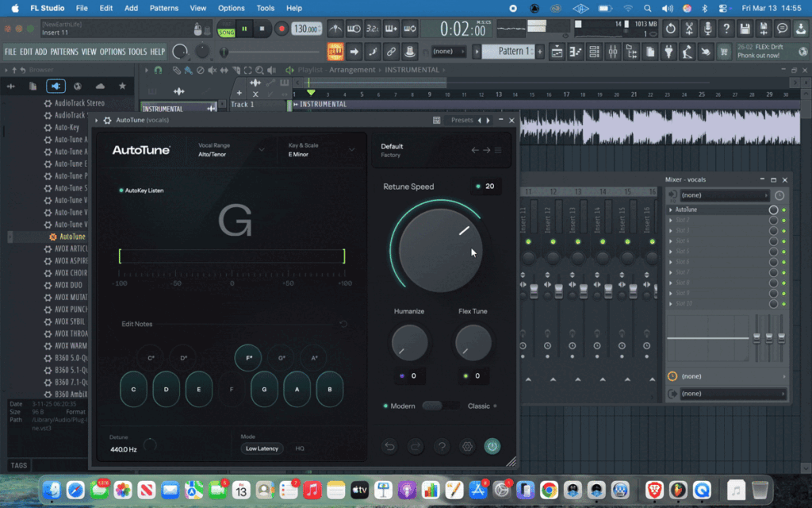Expand mixer Slot 2 arrow
Screen dimensions: 812x508
point(671,221)
